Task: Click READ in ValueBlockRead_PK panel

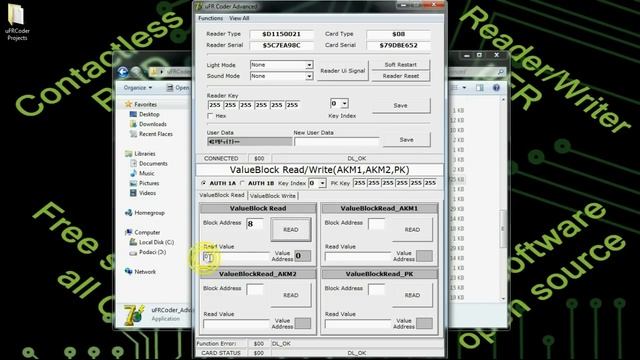Action: coord(412,295)
